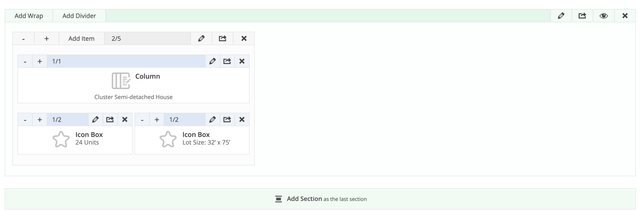Delete the Lot Size Icon Box
This screenshot has width=644, height=218.
click(242, 120)
